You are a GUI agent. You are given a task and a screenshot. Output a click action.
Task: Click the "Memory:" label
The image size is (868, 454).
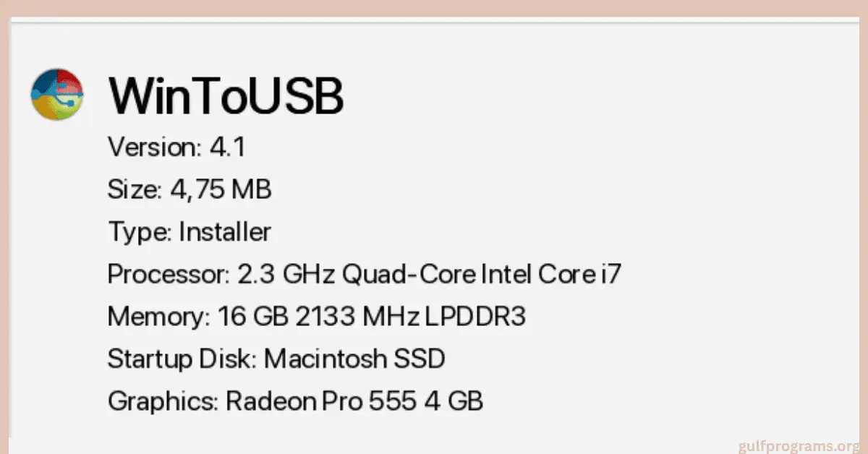pos(158,317)
